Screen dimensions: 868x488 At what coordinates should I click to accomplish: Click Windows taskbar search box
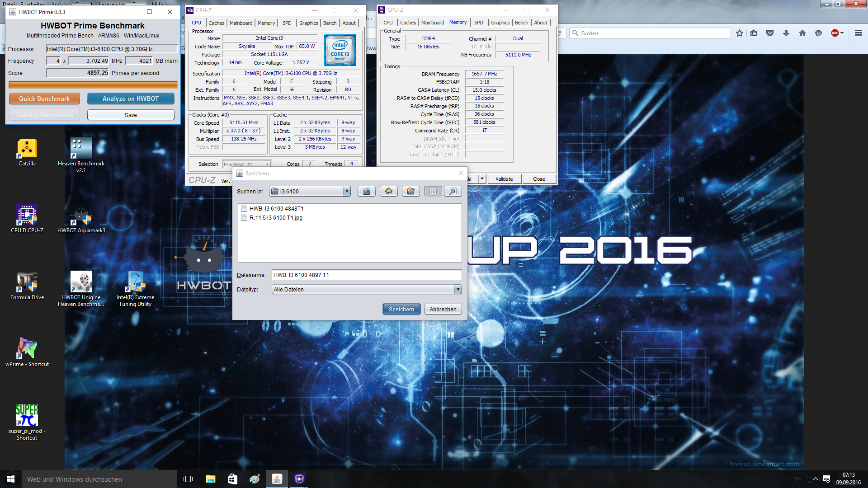[x=99, y=479]
